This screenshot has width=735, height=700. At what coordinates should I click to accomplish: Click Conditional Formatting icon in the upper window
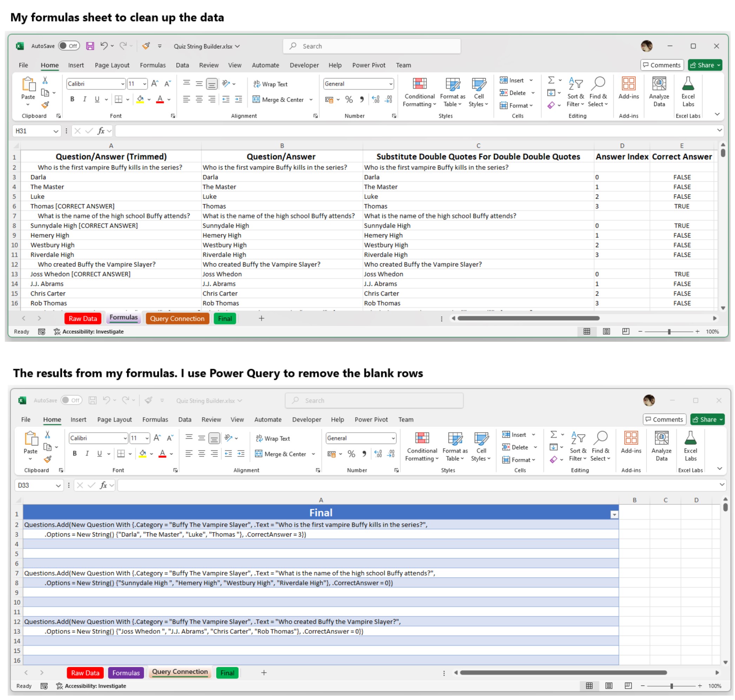420,84
